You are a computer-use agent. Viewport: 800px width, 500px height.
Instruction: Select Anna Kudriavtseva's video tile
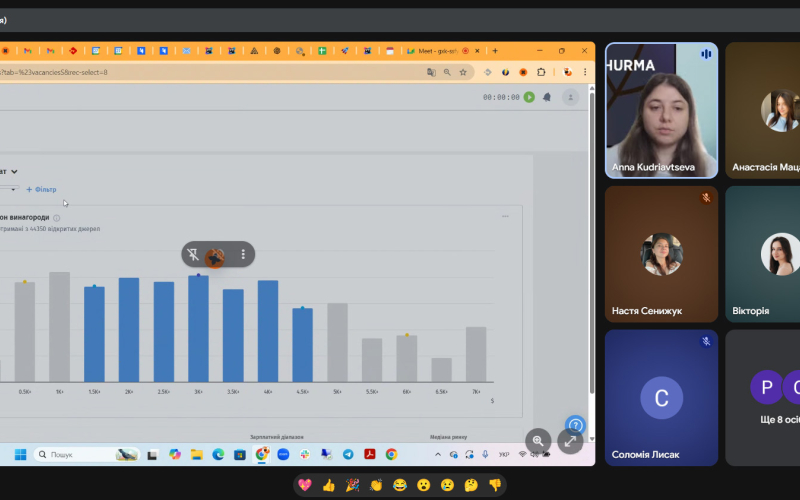point(660,110)
